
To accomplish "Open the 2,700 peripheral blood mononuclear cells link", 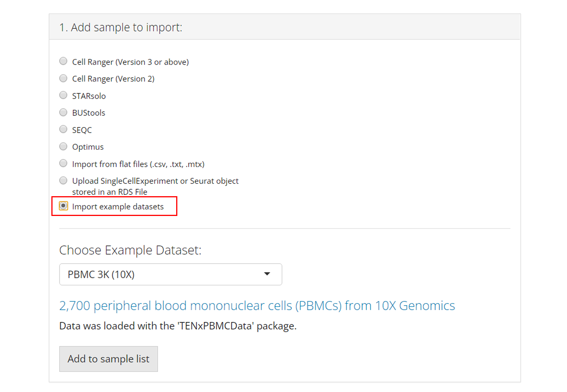I will click(257, 306).
